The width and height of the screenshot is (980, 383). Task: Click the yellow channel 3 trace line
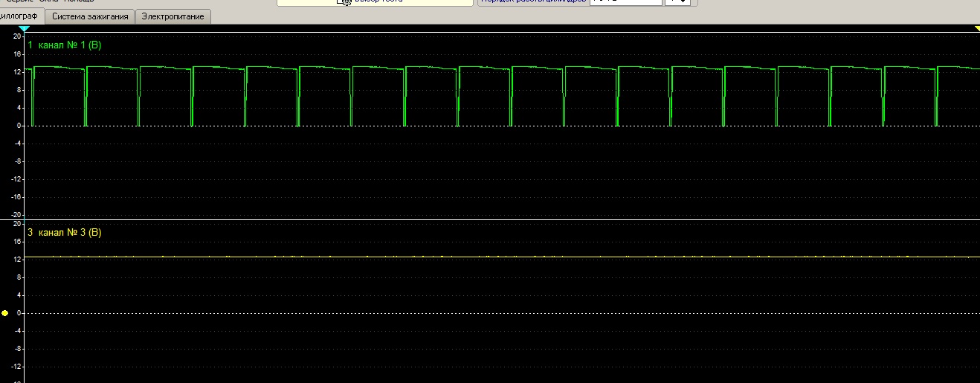(x=502, y=257)
